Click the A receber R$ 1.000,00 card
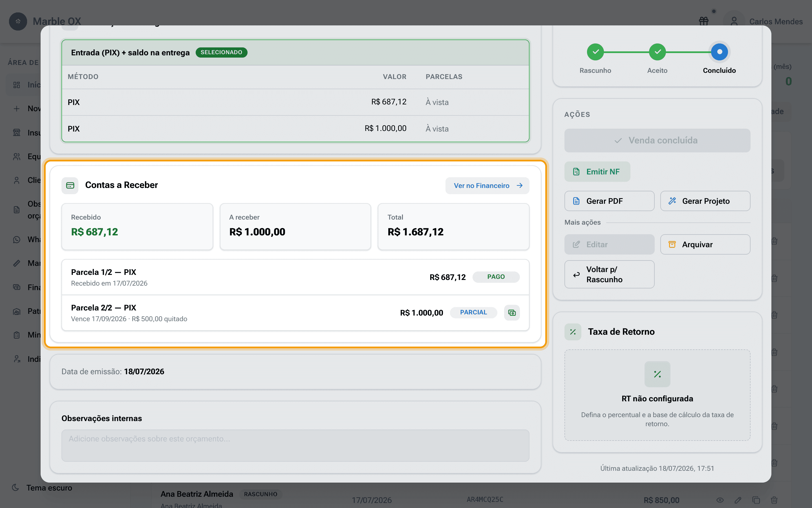 pyautogui.click(x=295, y=226)
